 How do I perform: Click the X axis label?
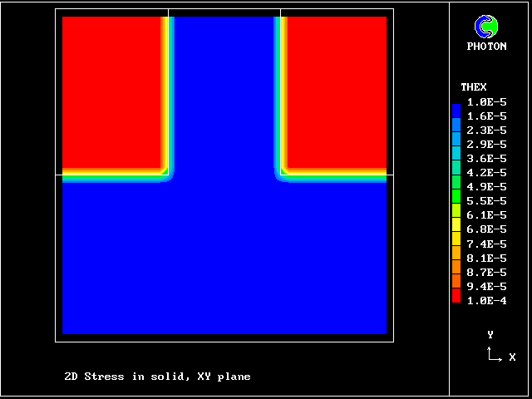[512, 357]
